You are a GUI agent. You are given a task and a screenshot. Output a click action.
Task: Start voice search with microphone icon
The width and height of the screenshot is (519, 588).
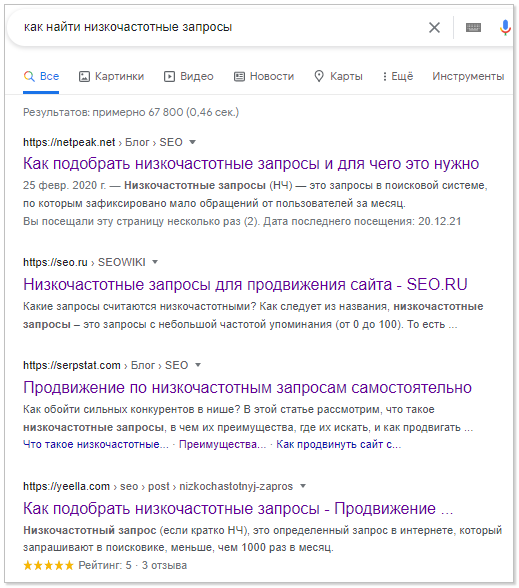[x=505, y=27]
